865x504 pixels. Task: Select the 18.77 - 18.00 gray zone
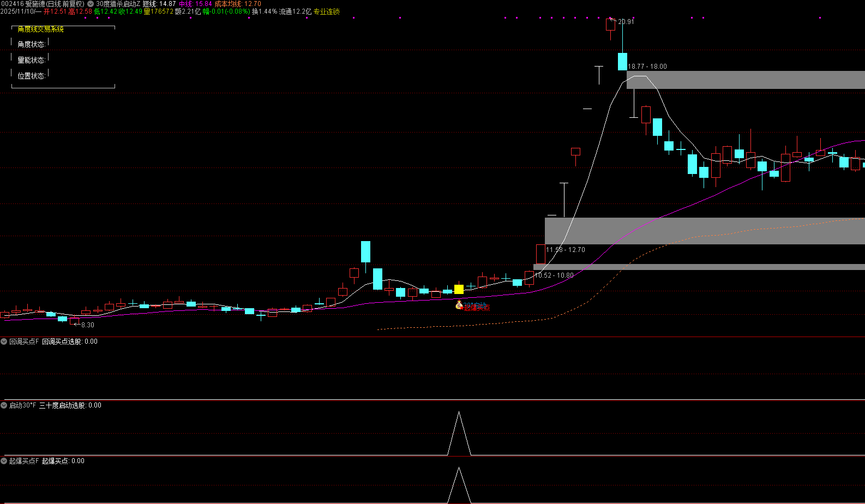(745, 80)
